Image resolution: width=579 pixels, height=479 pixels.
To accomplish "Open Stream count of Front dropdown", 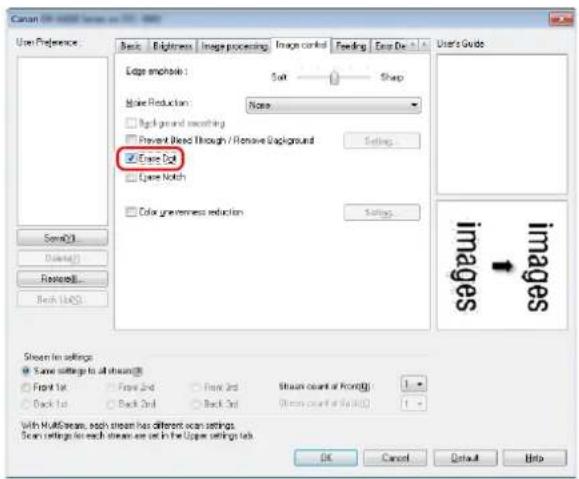I will coord(414,384).
